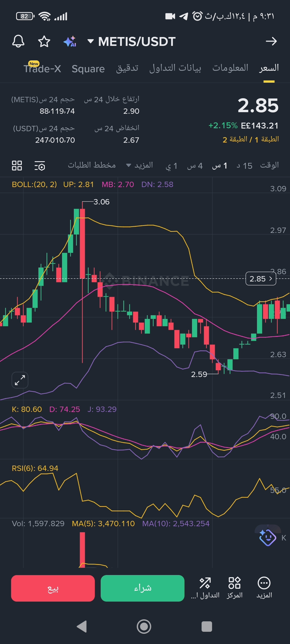290x644 pixels.
Task: Tap the J: 93.29 KDJ value
Action: point(102,409)
